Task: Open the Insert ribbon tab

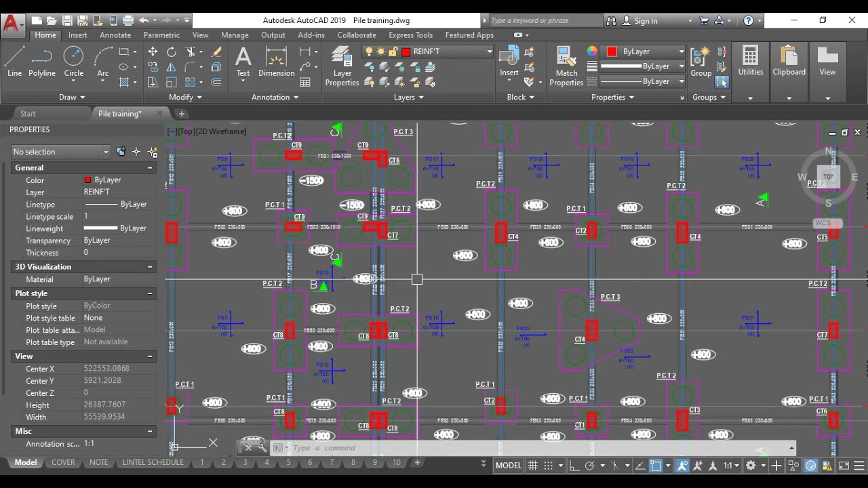Action: (77, 35)
